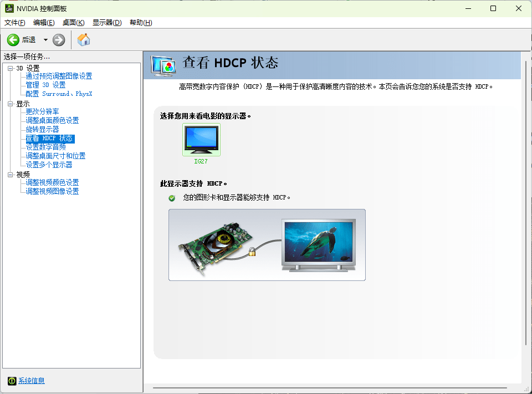Click 您的图形卡和显示器能够支持 HDCP text
532x394 pixels.
[237, 197]
